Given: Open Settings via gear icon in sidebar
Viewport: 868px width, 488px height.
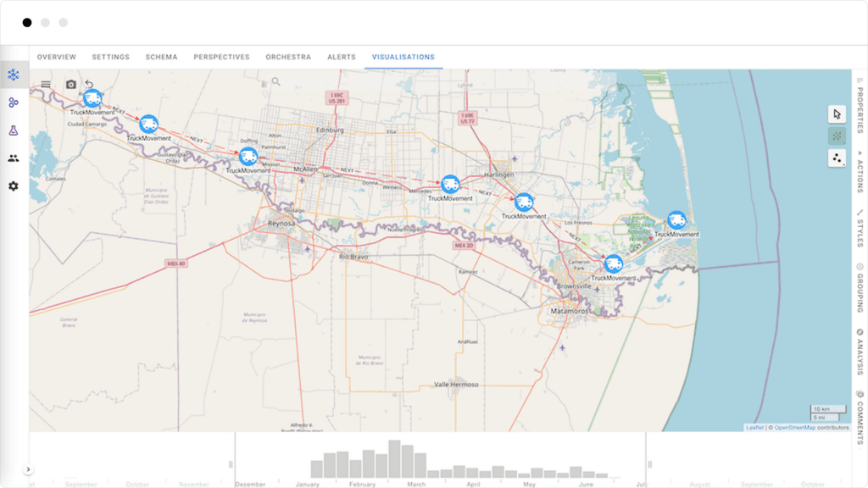Looking at the screenshot, I should (13, 186).
